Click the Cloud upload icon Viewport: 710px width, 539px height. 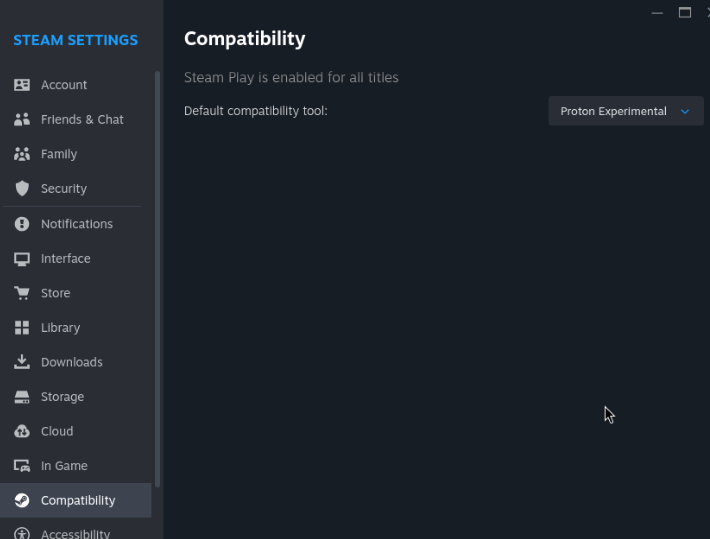22,431
